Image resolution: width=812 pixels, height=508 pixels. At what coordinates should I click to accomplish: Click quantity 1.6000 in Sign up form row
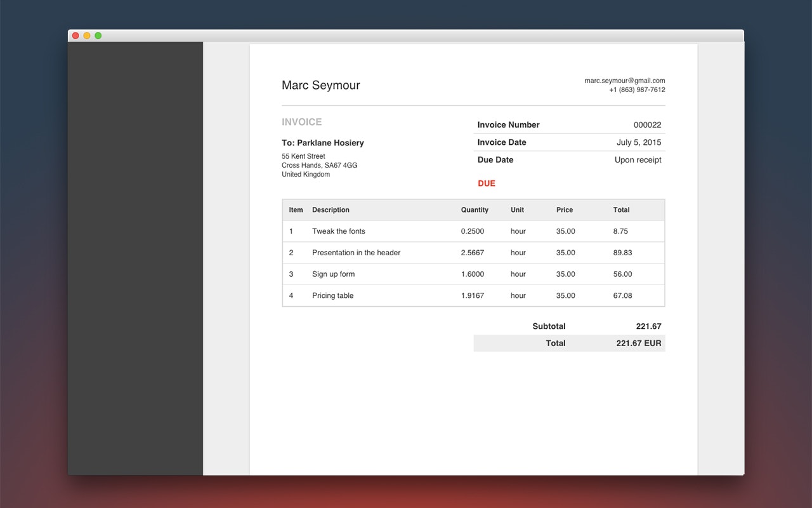(x=473, y=274)
